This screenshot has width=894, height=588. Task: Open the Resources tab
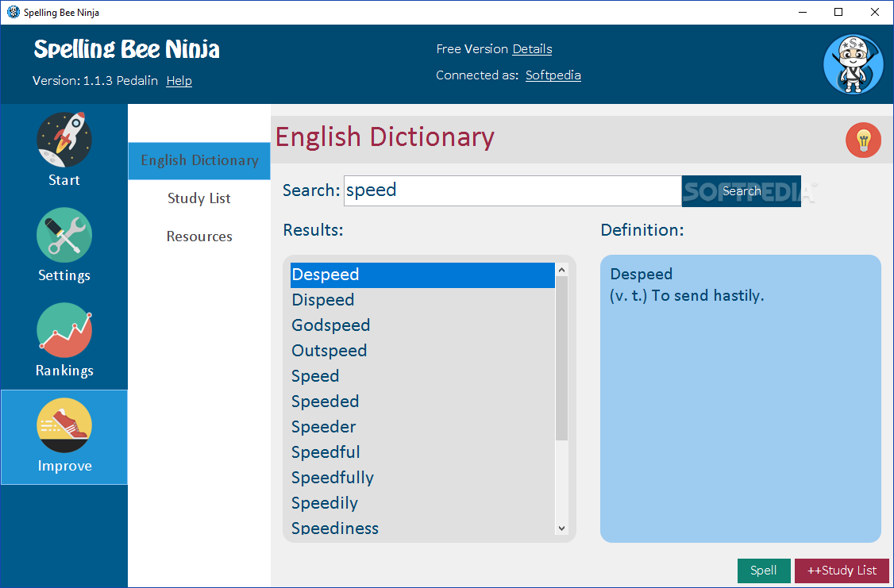click(199, 236)
